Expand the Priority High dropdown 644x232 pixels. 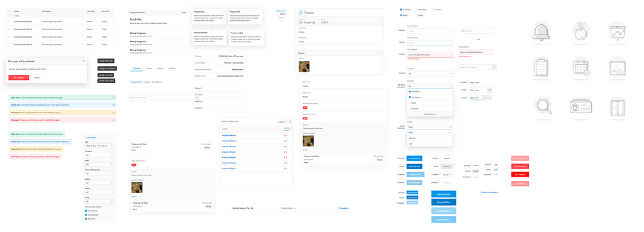pyautogui.click(x=429, y=127)
